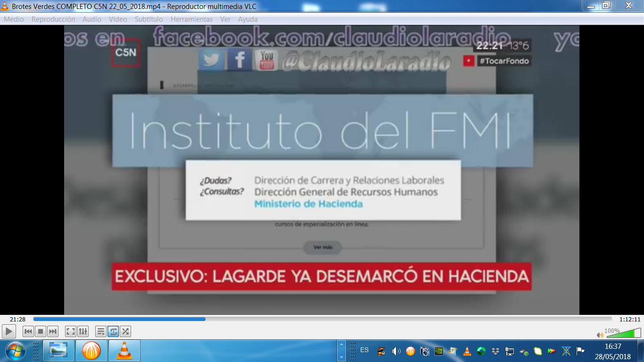Click the lime green leaf tray icon
644x362 pixels.
coord(537,351)
